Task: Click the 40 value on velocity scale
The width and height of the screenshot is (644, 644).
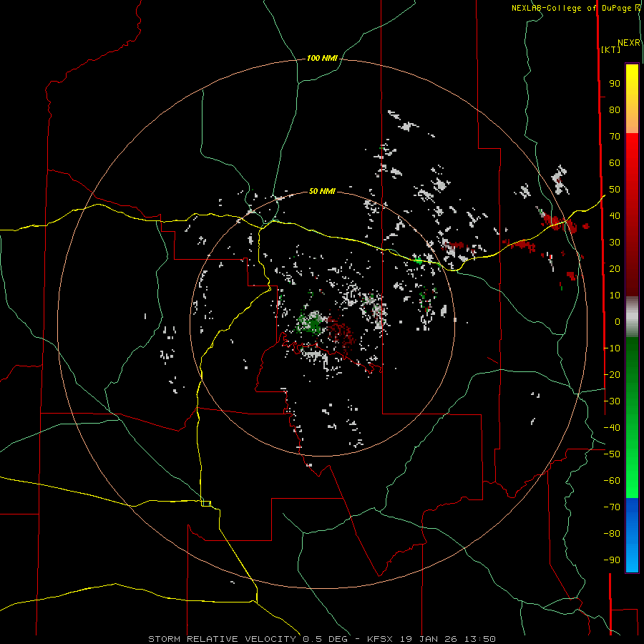Action: click(x=615, y=215)
